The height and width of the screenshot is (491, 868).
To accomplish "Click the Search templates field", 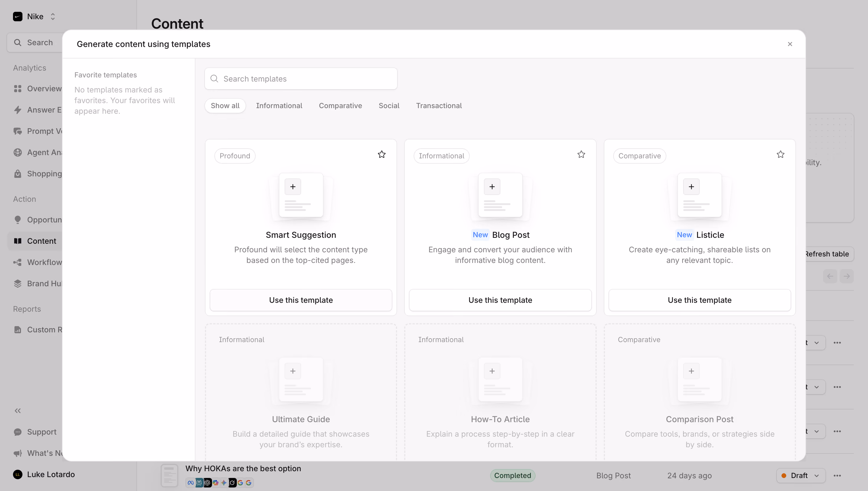I will [x=301, y=79].
